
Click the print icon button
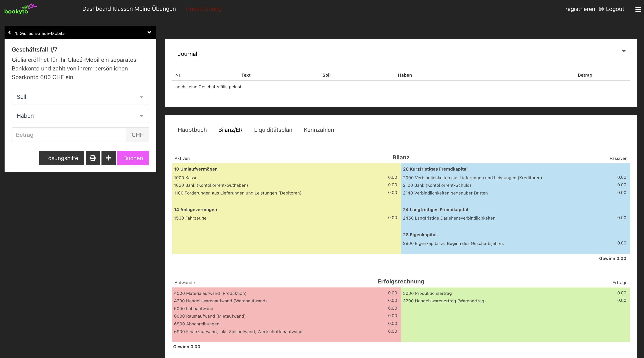coord(93,158)
